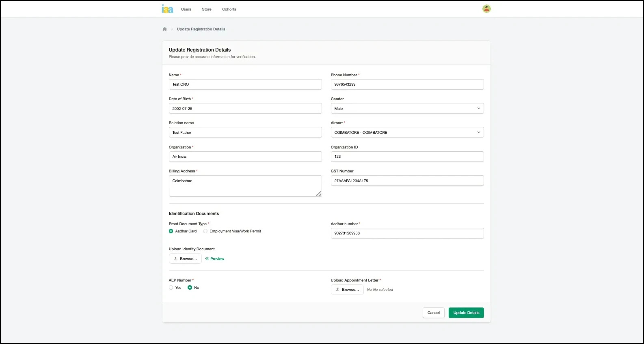Click the Cancel button
This screenshot has width=644, height=344.
[433, 313]
